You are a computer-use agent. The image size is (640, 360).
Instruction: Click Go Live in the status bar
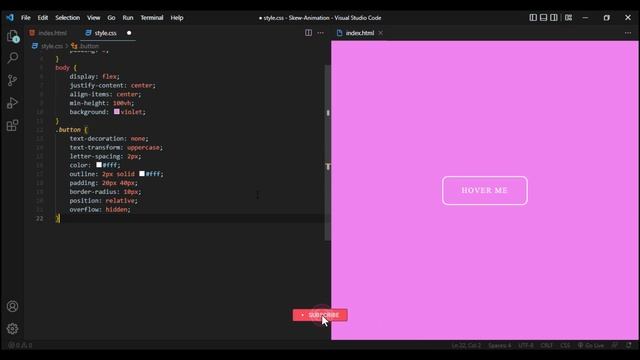coord(591,345)
